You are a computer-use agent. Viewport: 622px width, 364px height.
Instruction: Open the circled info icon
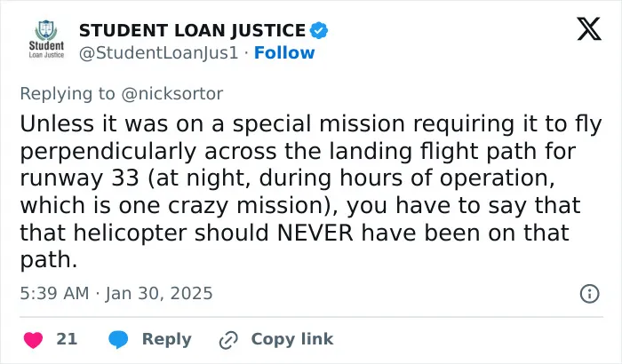pos(589,294)
